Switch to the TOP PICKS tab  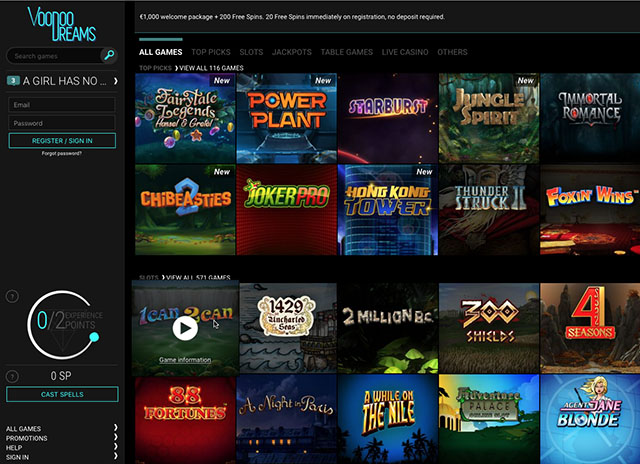coord(211,52)
